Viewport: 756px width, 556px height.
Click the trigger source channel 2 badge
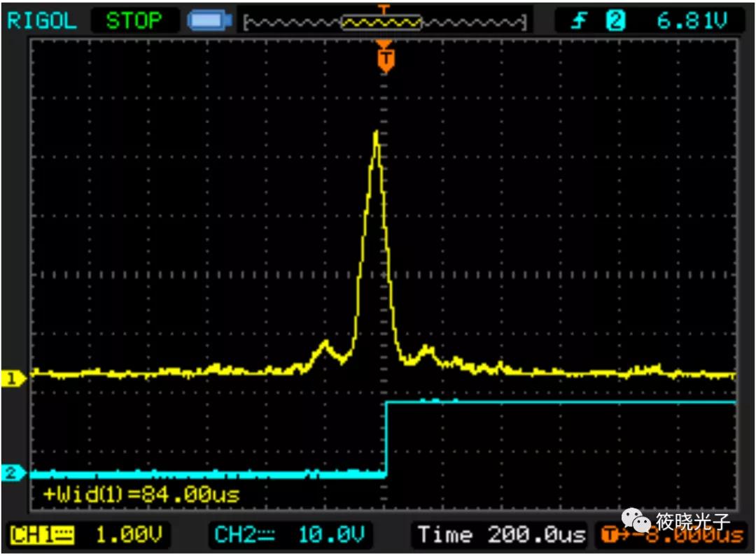[x=615, y=21]
